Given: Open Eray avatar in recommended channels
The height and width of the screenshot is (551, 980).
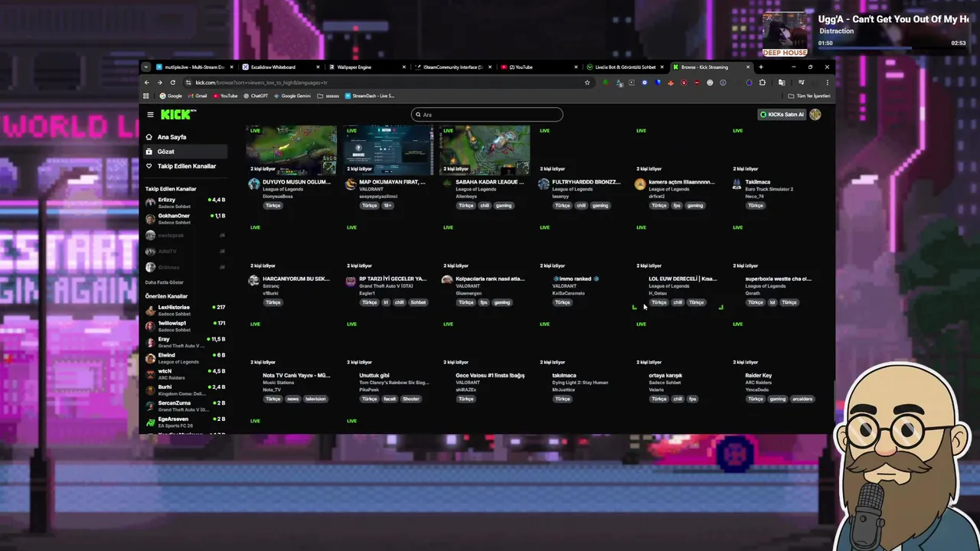Looking at the screenshot, I should coord(150,342).
